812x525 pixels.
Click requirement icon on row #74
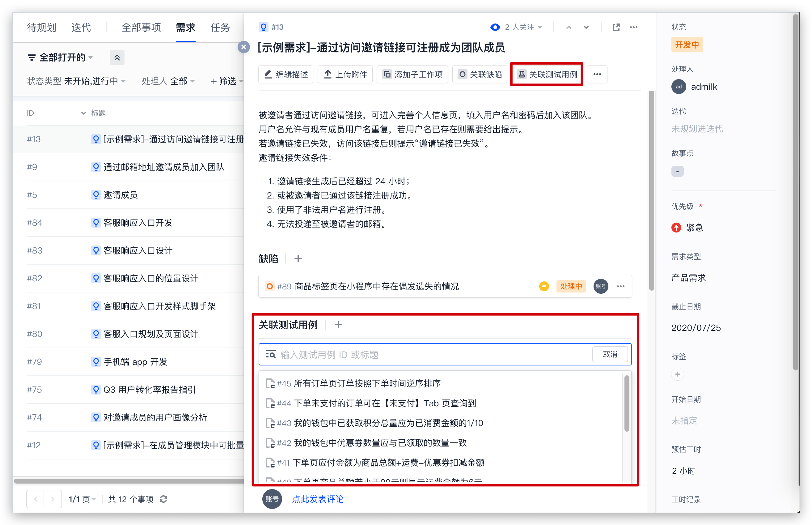point(96,417)
